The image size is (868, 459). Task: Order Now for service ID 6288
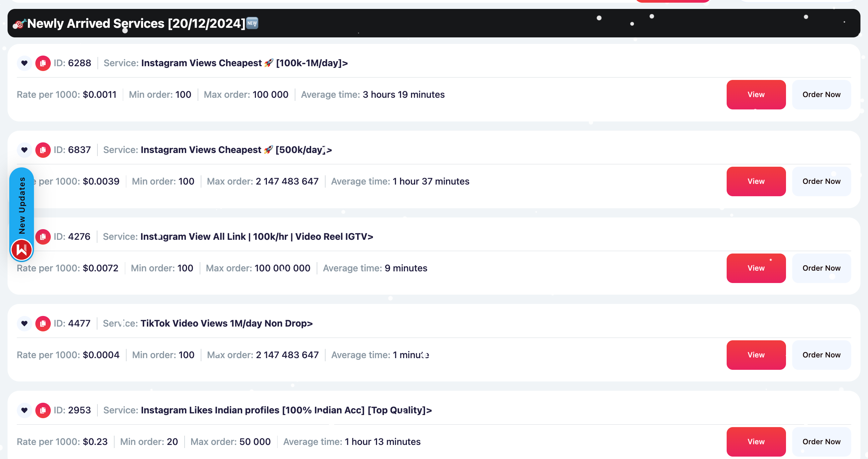821,95
